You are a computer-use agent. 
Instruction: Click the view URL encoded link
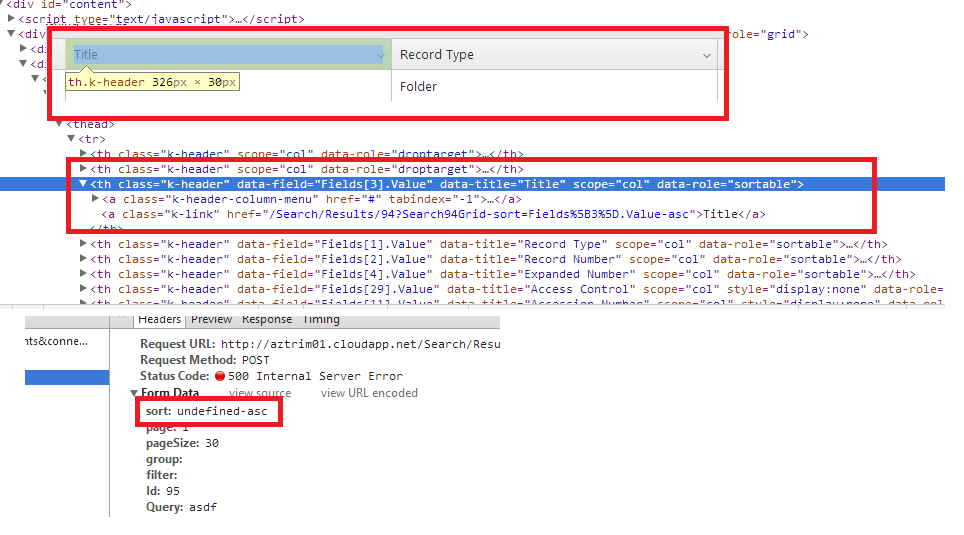click(x=369, y=393)
